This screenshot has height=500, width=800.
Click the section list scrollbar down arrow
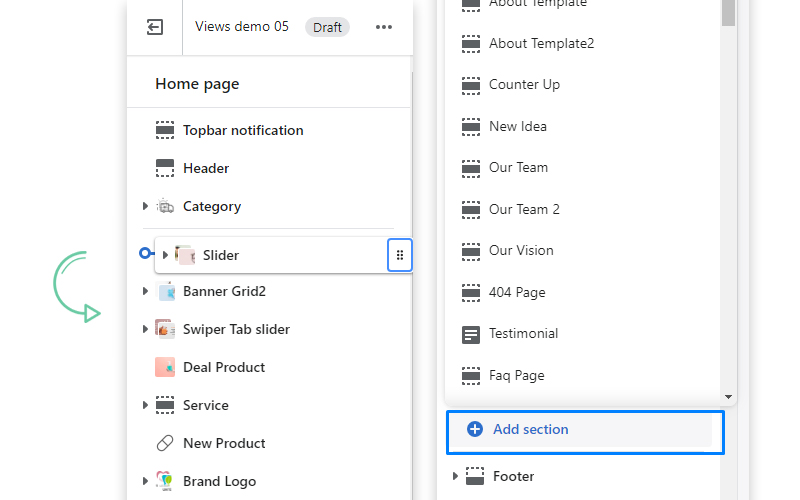pos(728,397)
